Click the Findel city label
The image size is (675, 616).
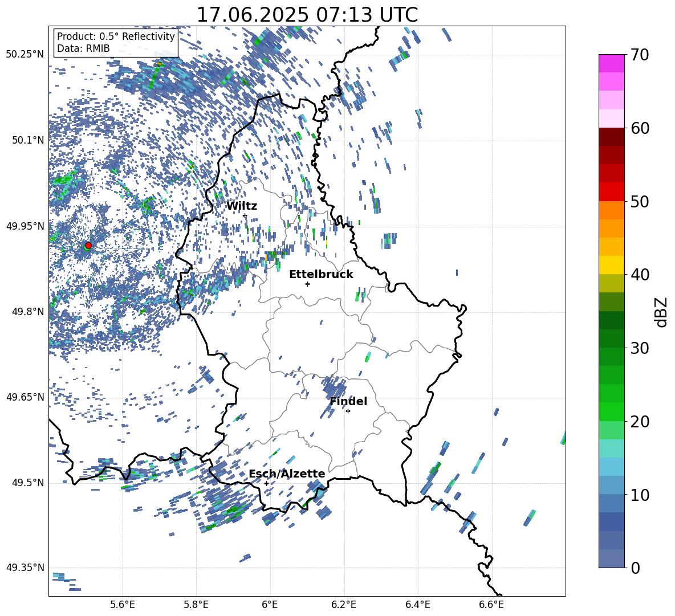[x=348, y=401]
